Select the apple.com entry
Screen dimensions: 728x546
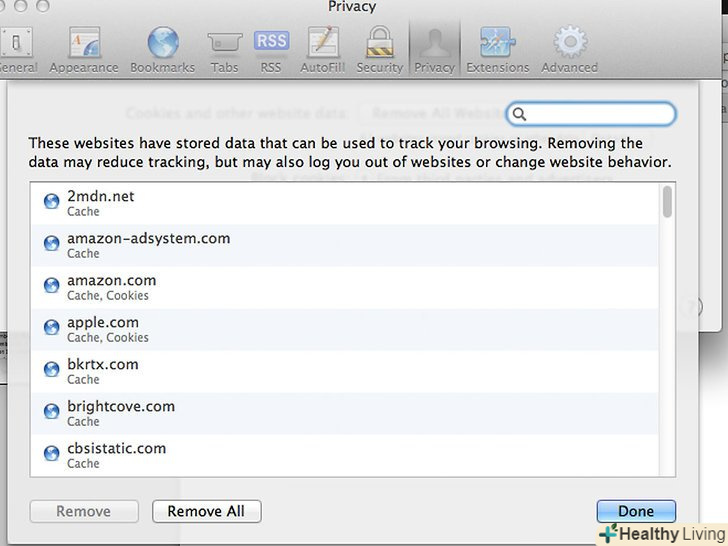pyautogui.click(x=344, y=330)
